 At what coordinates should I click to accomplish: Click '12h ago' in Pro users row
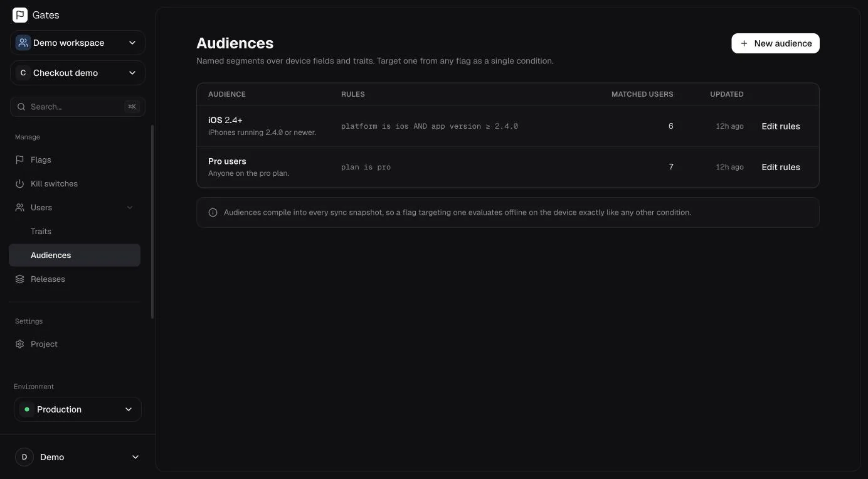click(729, 167)
